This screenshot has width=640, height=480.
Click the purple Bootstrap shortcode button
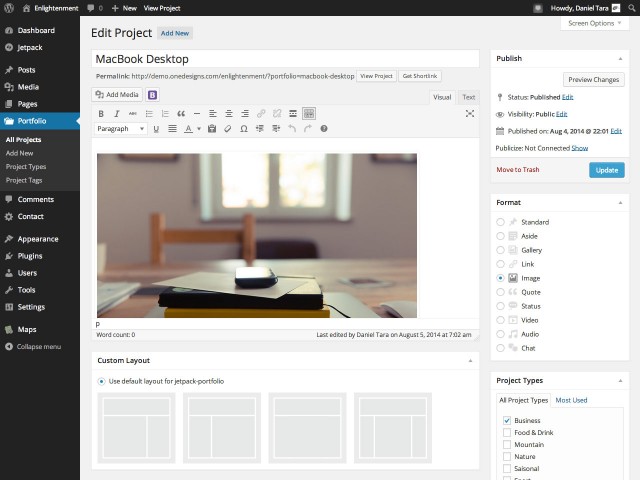pyautogui.click(x=152, y=95)
